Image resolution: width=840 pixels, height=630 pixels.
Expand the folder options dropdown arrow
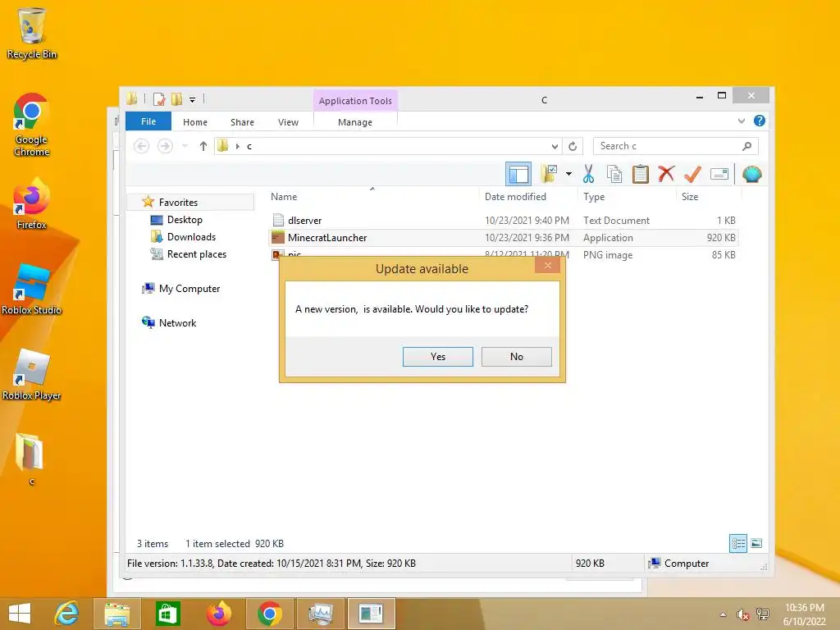point(568,174)
